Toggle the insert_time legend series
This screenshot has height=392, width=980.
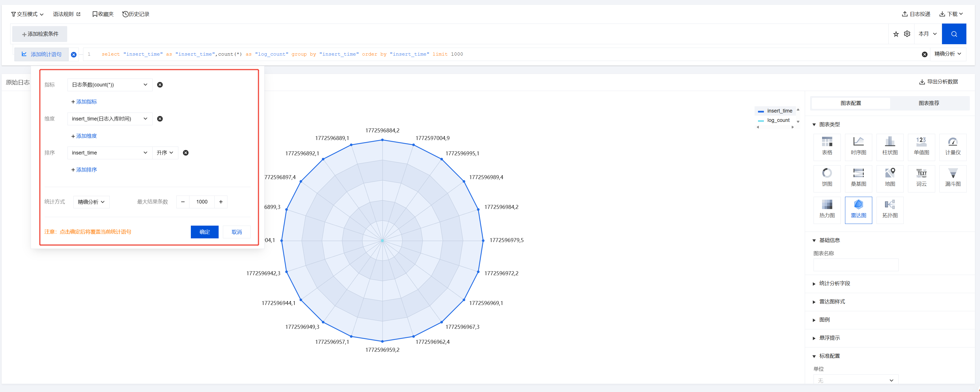[x=779, y=111]
